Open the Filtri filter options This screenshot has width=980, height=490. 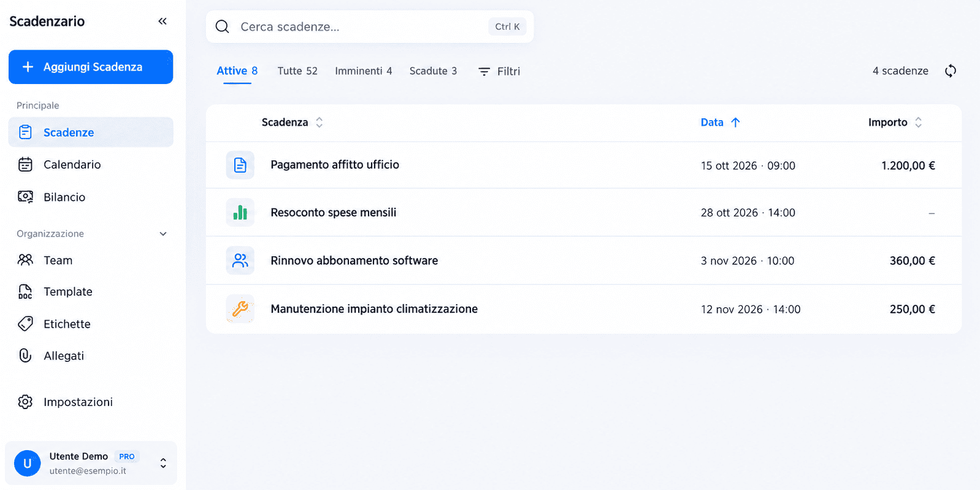pyautogui.click(x=499, y=71)
